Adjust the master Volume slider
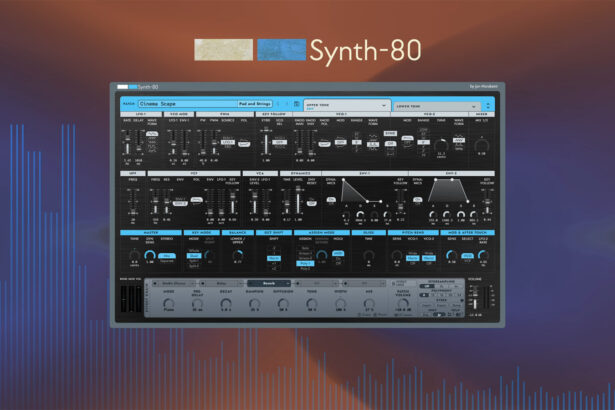Viewport: 615px width, 410px height. click(x=475, y=298)
